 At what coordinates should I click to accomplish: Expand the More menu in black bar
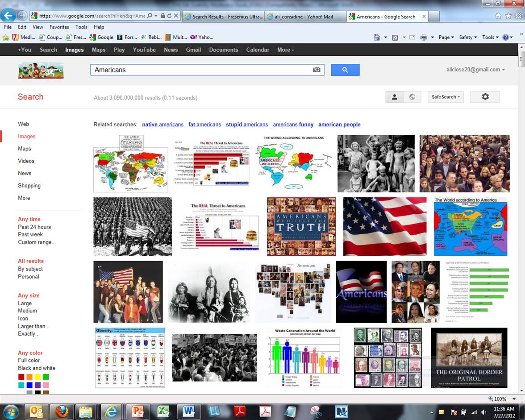point(285,50)
